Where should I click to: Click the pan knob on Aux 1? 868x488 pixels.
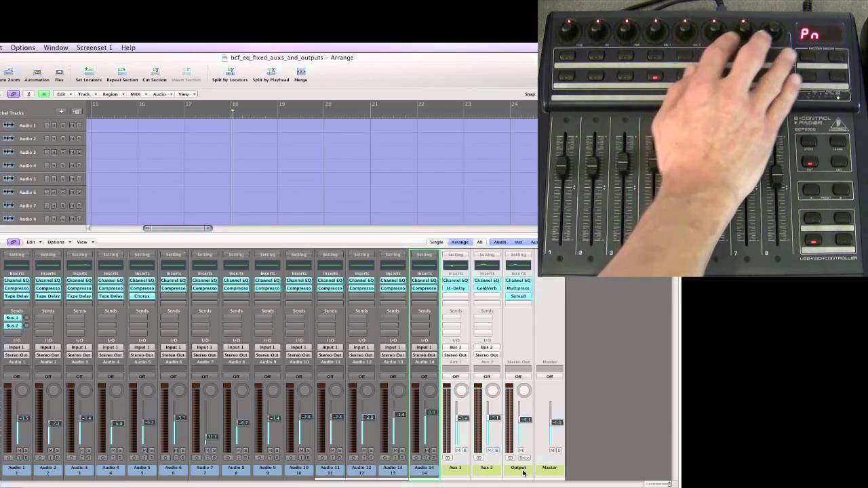tap(462, 390)
